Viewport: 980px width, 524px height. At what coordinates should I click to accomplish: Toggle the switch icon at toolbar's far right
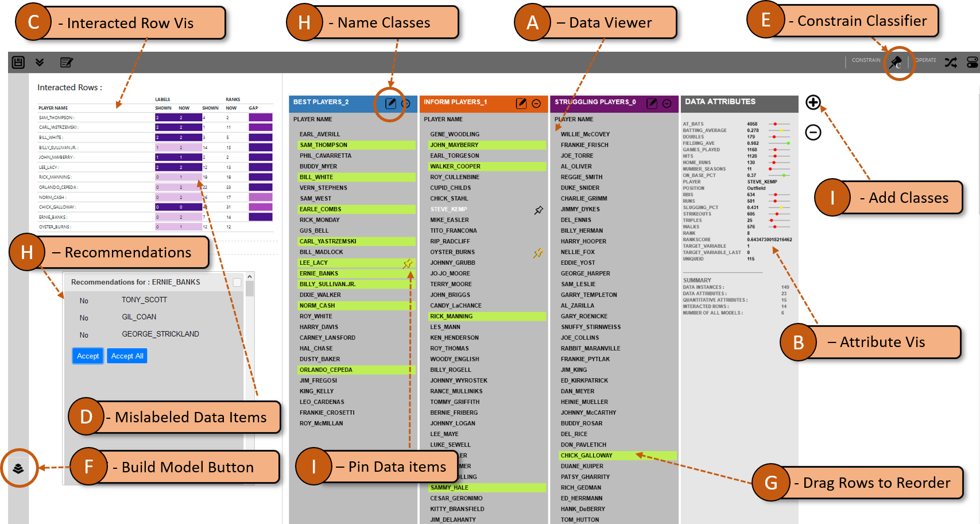click(972, 62)
